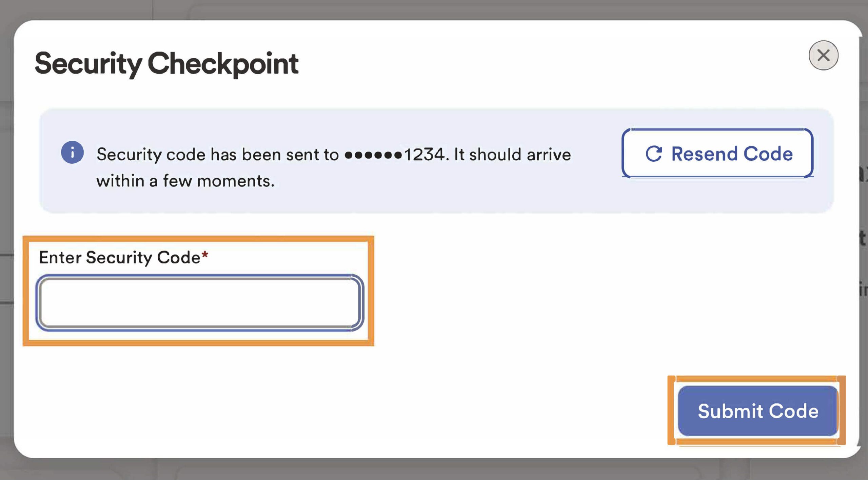868x480 pixels.
Task: Click the row of masking dots before 1234
Action: [373, 155]
